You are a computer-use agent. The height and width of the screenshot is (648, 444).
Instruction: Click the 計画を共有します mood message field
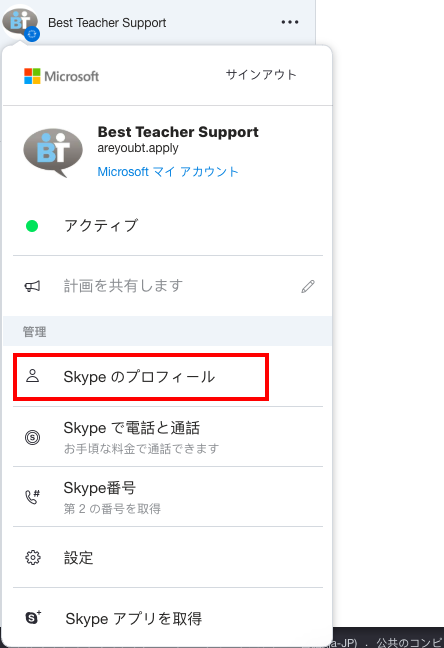click(x=168, y=286)
